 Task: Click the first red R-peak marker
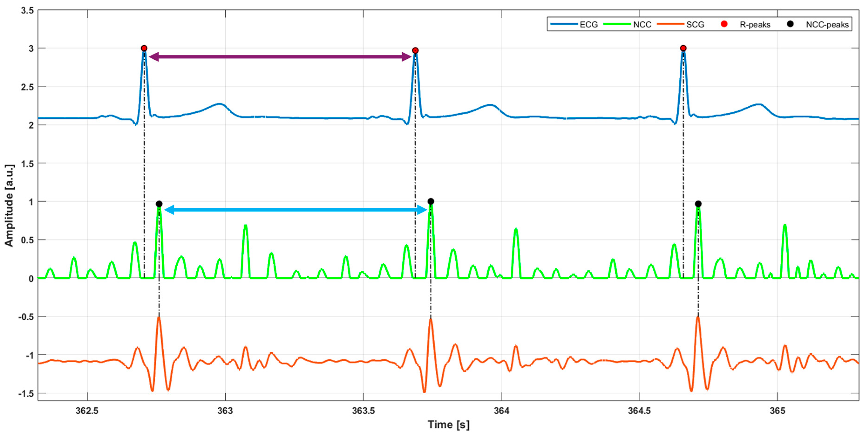click(144, 48)
